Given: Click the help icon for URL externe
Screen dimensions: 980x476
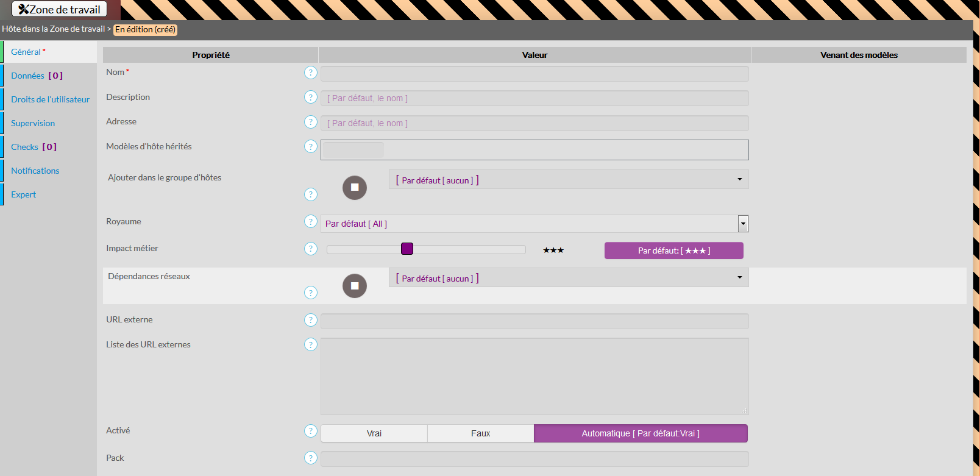Looking at the screenshot, I should 311,320.
